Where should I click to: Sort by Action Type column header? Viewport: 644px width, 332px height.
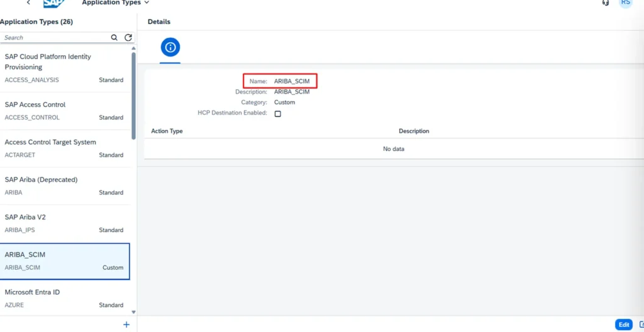(167, 131)
